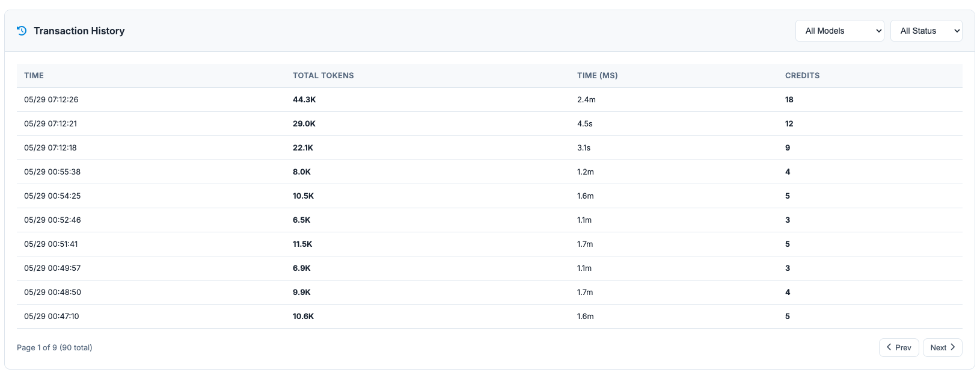
Task: Click the 3.1s duration cell
Action: 584,147
